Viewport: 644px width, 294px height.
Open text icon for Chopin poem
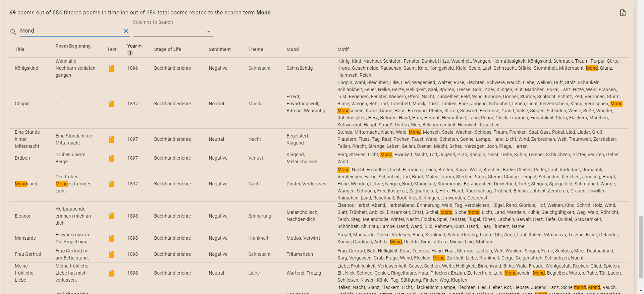point(111,104)
